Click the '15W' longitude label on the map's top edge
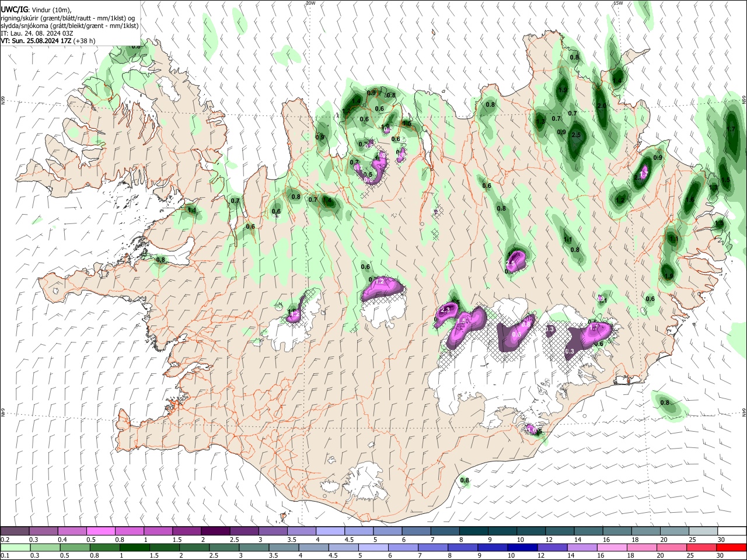This screenshot has height=560, width=747. pyautogui.click(x=618, y=3)
